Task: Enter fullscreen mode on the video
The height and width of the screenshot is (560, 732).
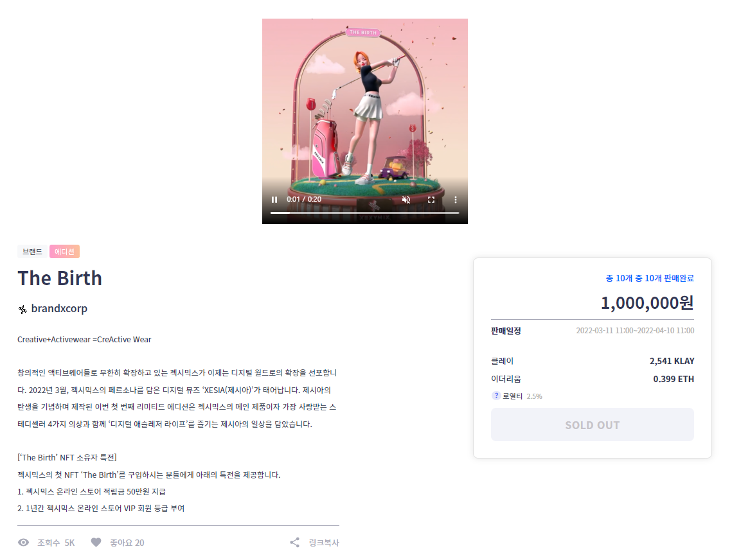Action: [431, 200]
